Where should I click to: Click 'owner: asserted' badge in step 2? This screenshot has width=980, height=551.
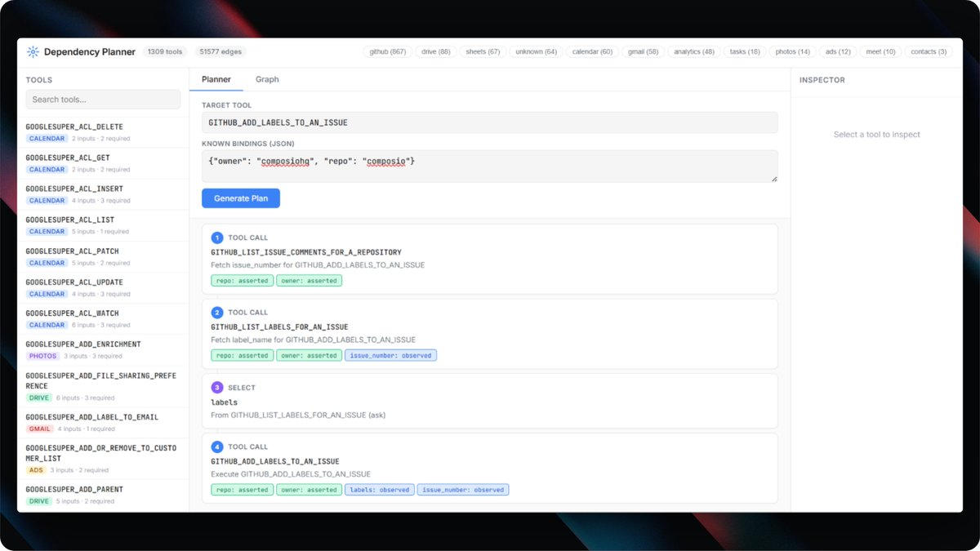(309, 356)
